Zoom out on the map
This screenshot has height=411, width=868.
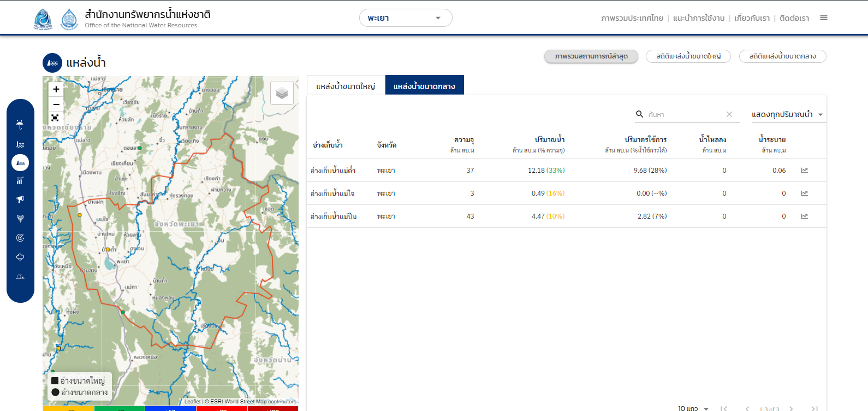click(56, 104)
